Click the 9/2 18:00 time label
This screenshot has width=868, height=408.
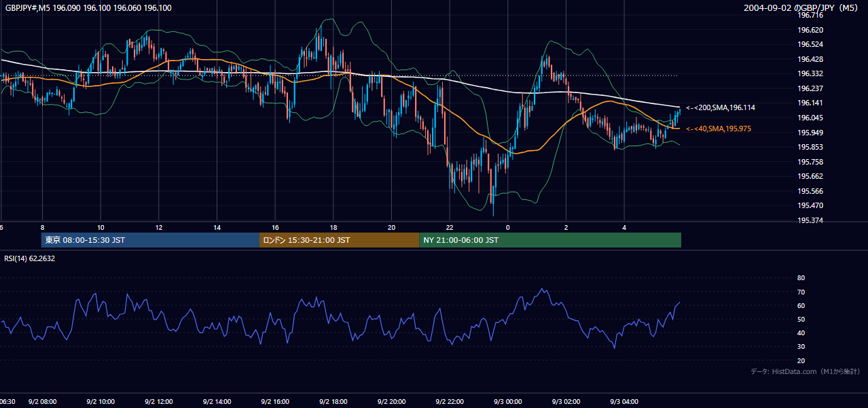(333, 401)
